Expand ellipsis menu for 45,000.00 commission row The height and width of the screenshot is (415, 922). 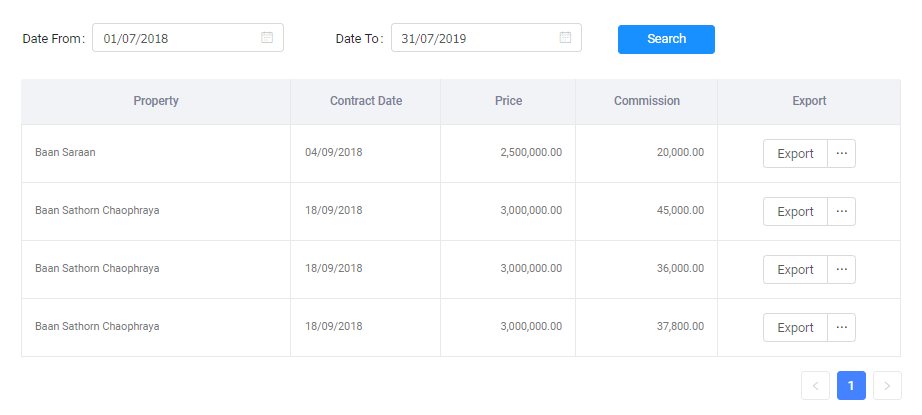841,212
